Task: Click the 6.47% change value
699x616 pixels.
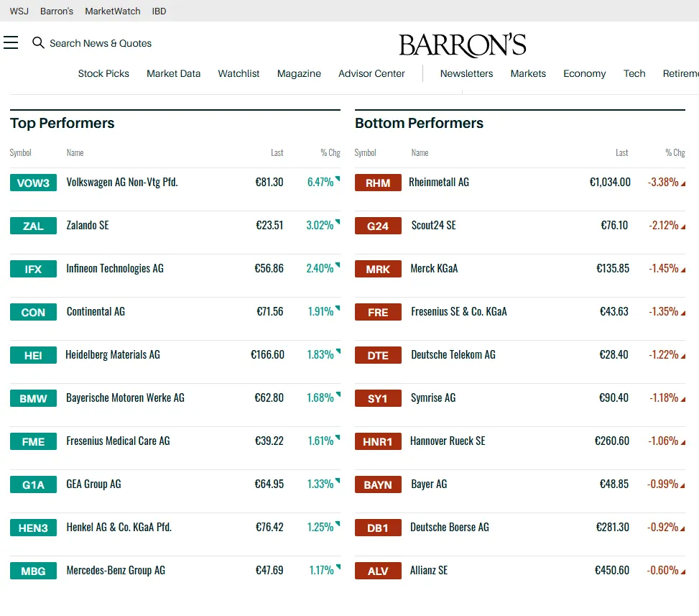Action: [x=320, y=182]
